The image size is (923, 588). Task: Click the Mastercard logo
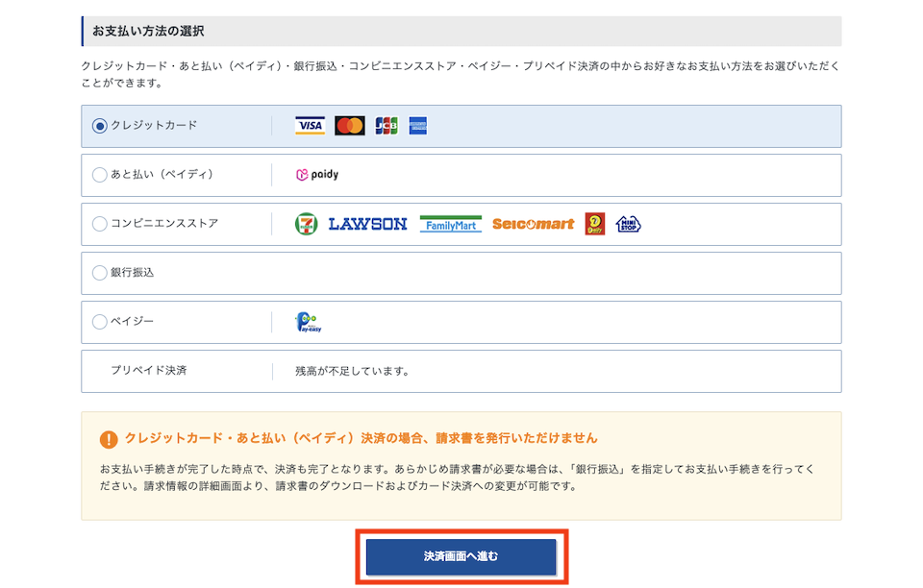click(350, 125)
